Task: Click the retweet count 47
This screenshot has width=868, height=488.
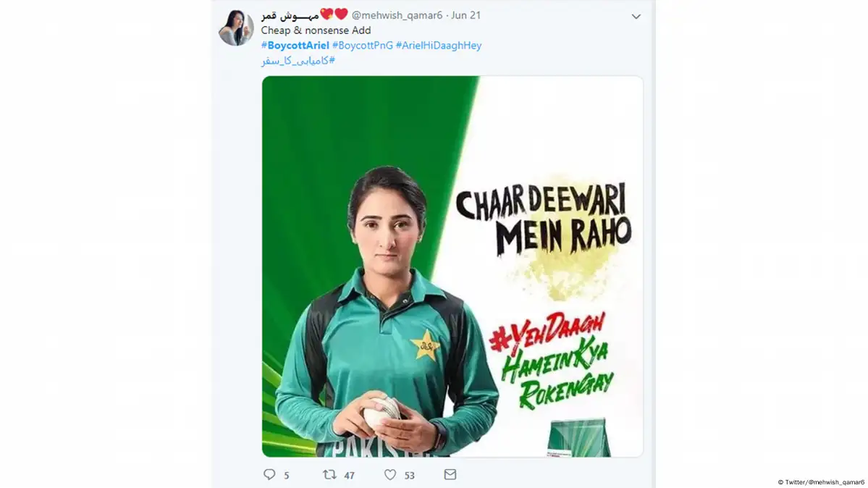Action: coord(349,475)
